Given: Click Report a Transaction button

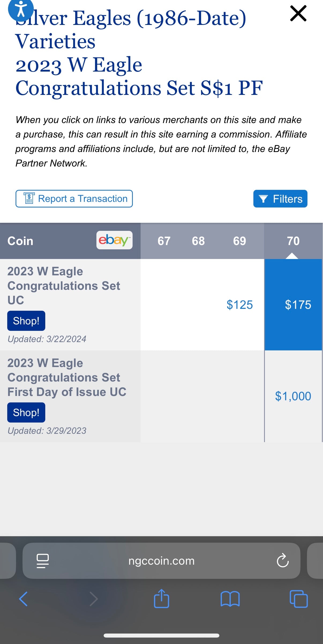Looking at the screenshot, I should coord(74,199).
